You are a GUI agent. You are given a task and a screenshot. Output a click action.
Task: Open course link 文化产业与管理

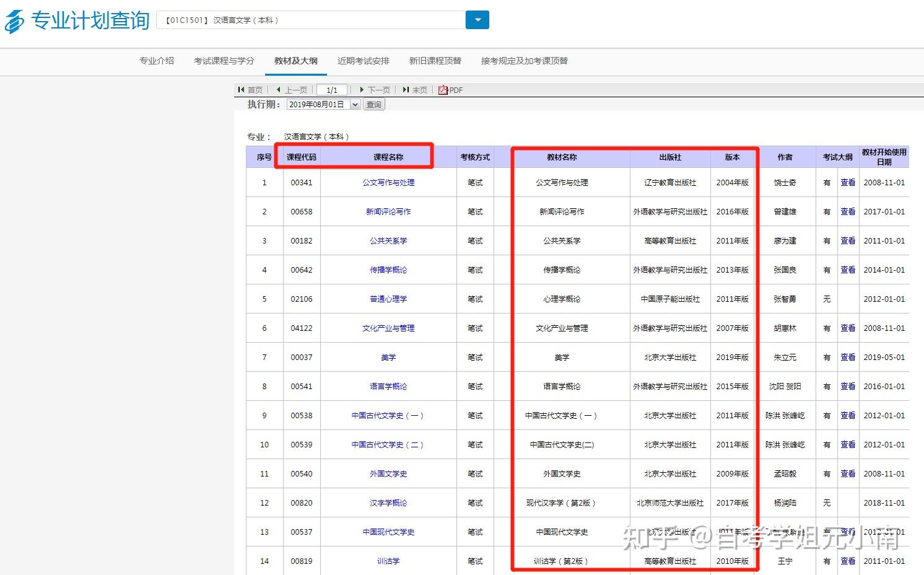point(388,328)
